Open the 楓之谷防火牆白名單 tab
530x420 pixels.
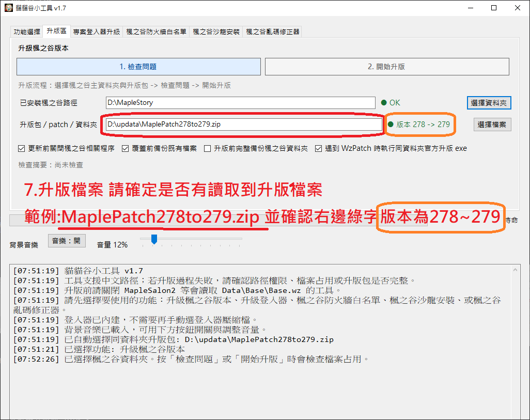tap(156, 32)
